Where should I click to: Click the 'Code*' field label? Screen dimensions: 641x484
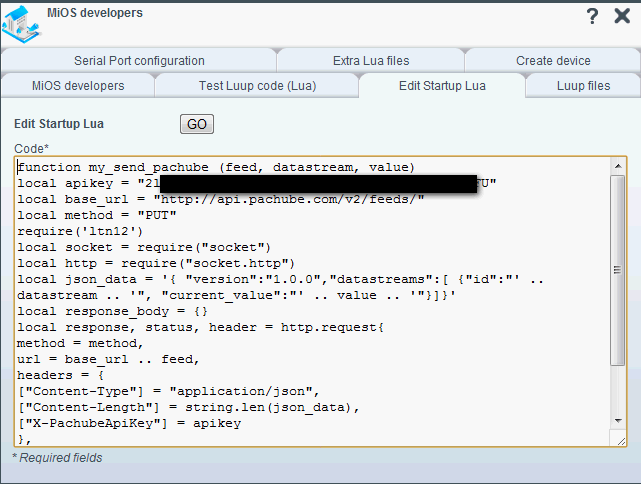point(31,148)
